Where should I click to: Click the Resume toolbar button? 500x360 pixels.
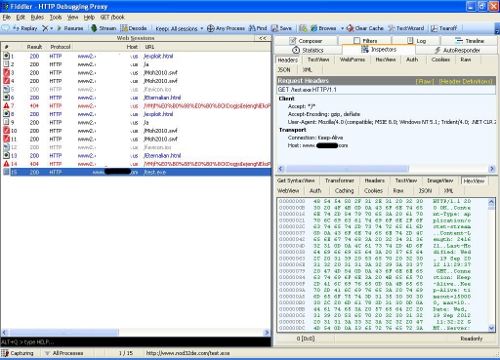[70, 28]
